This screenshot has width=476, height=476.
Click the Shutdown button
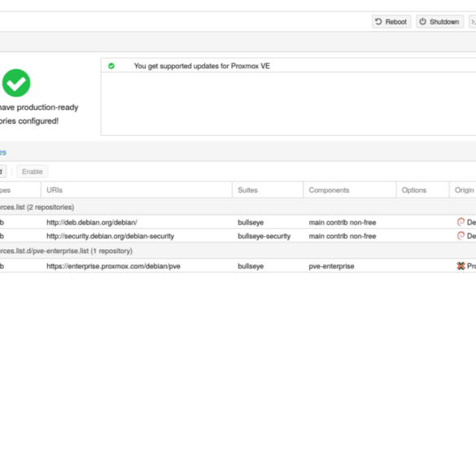(439, 22)
